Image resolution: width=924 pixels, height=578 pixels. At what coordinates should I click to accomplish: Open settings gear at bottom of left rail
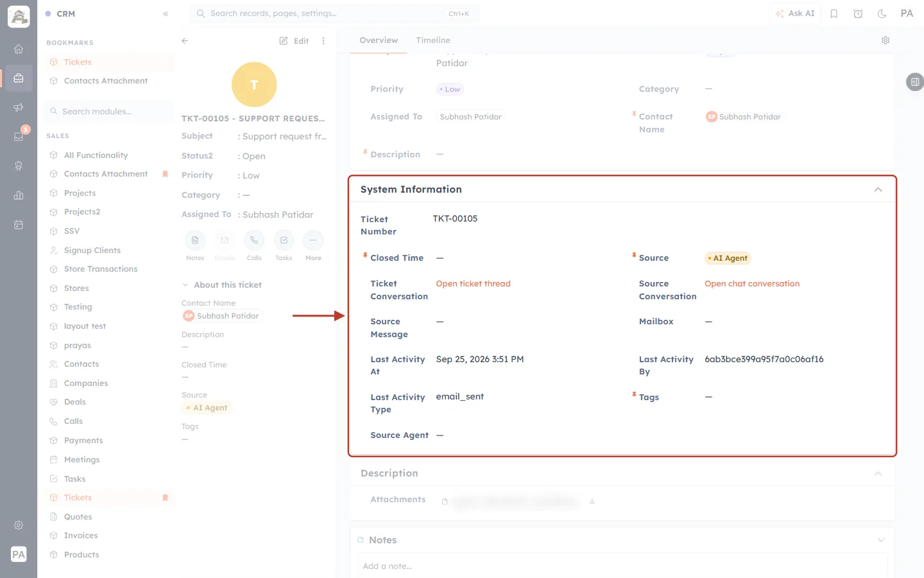pos(19,525)
